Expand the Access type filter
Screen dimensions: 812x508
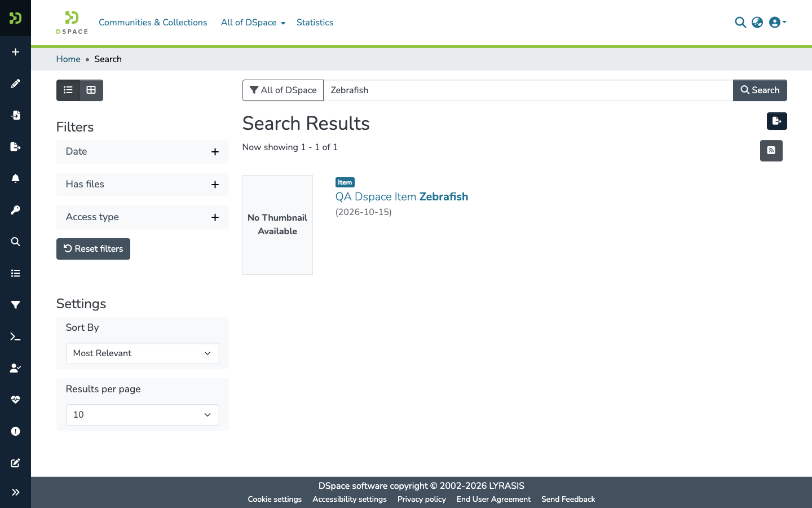[143, 217]
